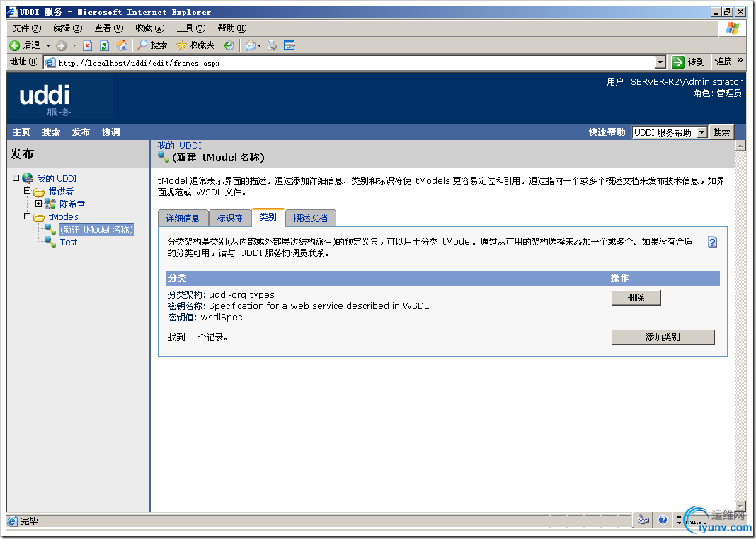This screenshot has height=539, width=756.
Task: Click the scrollbar down arrow
Action: tap(740, 506)
